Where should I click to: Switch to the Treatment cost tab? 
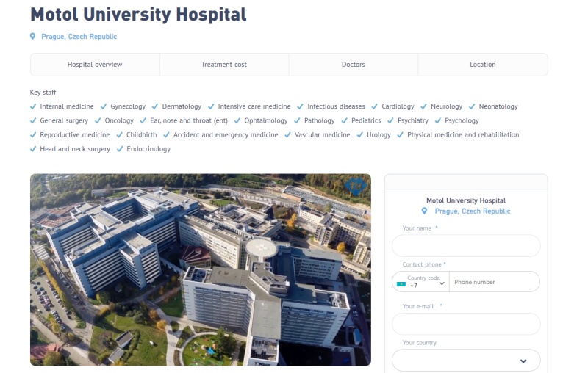coord(224,65)
